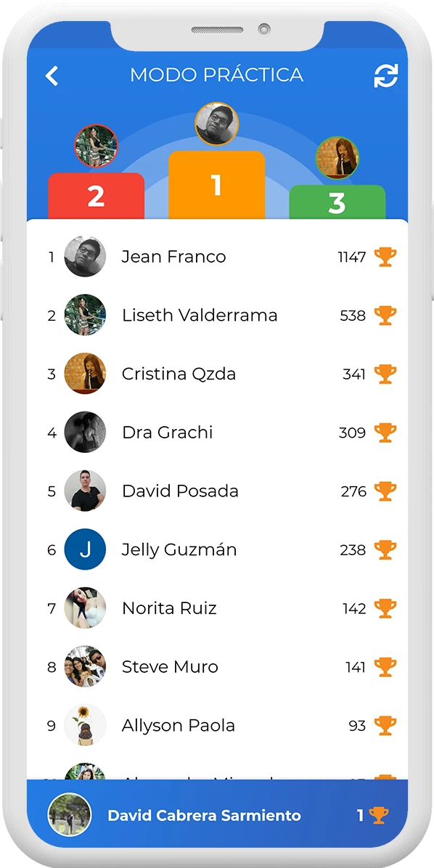
Task: Tap the back arrow in the header
Action: [x=52, y=75]
